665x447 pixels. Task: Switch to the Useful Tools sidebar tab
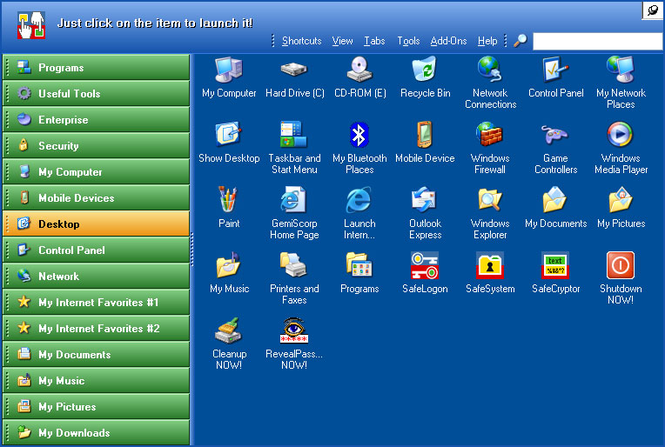[96, 93]
